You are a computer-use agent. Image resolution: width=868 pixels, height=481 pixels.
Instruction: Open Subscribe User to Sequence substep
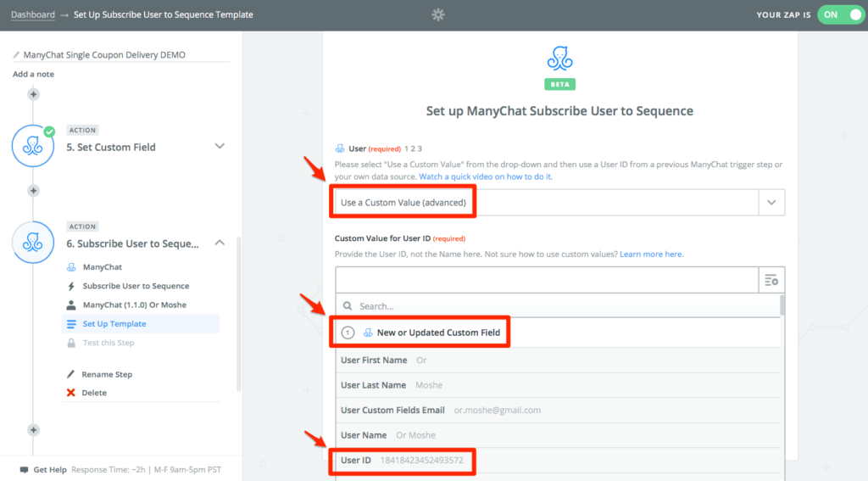pyautogui.click(x=136, y=286)
